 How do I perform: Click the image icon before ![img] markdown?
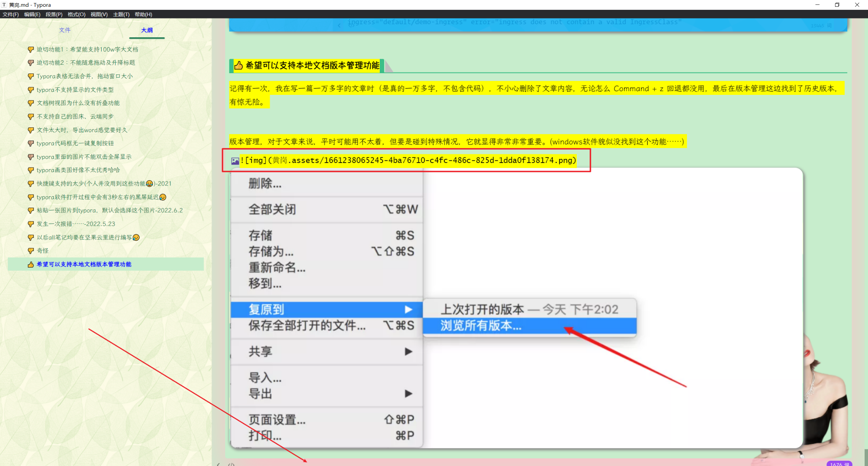pyautogui.click(x=235, y=161)
